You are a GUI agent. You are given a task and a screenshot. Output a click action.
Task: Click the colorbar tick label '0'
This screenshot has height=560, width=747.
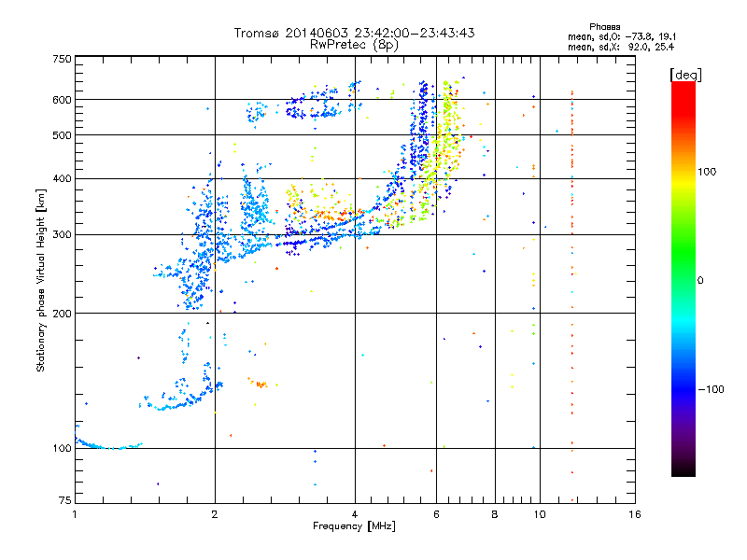point(700,281)
